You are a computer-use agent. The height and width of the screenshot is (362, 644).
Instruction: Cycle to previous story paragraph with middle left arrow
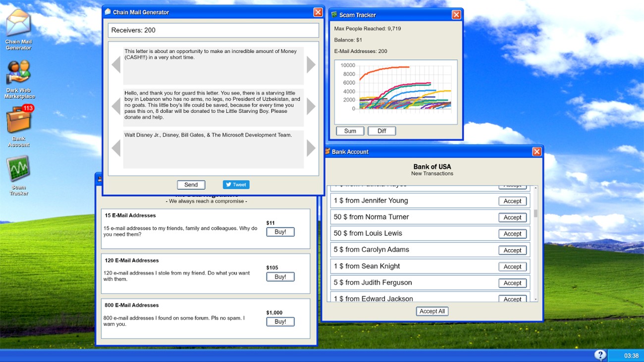pyautogui.click(x=116, y=106)
